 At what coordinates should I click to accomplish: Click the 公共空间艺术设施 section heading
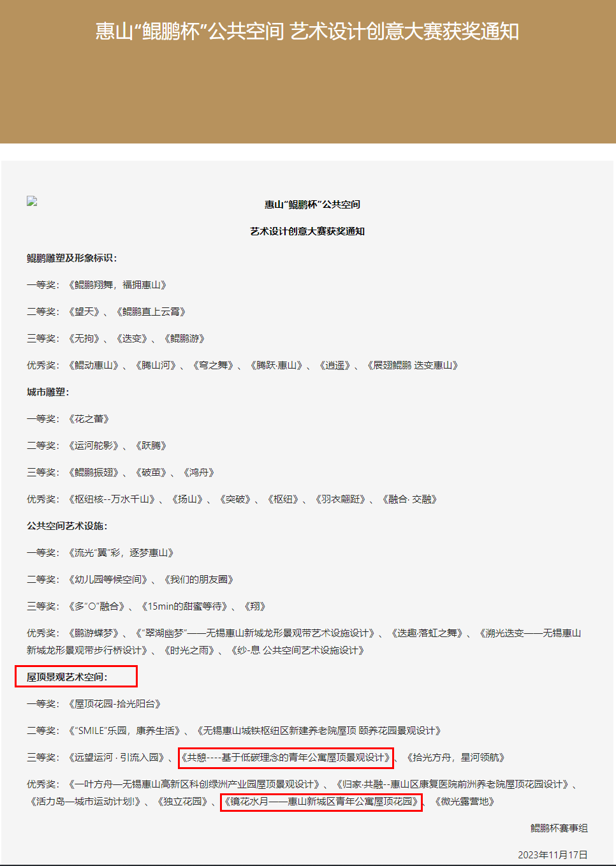click(67, 526)
